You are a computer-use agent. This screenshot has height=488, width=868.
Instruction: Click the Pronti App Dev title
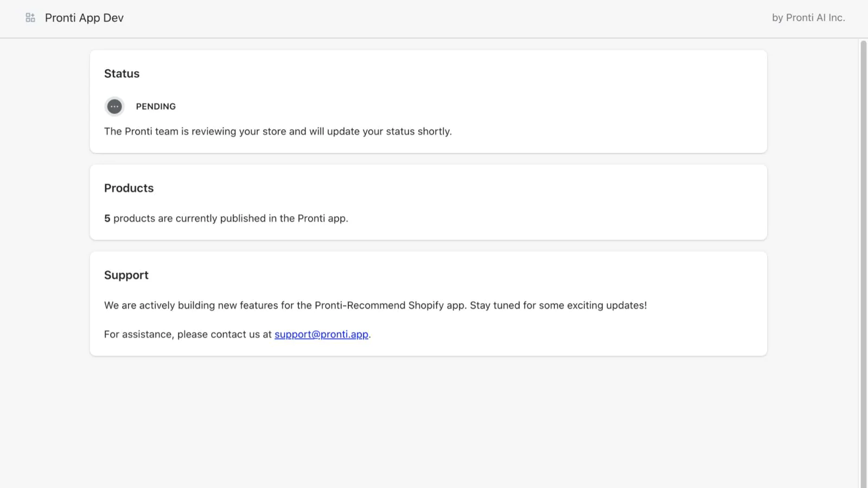84,18
